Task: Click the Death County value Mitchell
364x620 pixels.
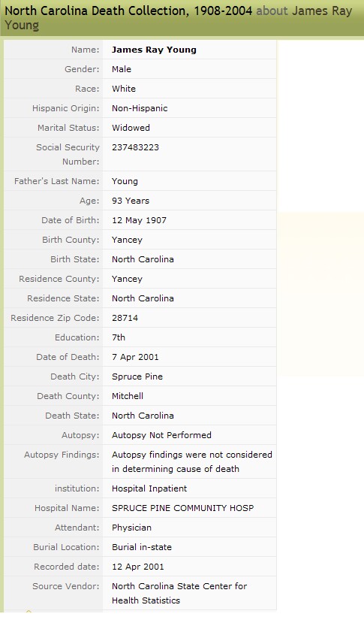Action: point(127,396)
